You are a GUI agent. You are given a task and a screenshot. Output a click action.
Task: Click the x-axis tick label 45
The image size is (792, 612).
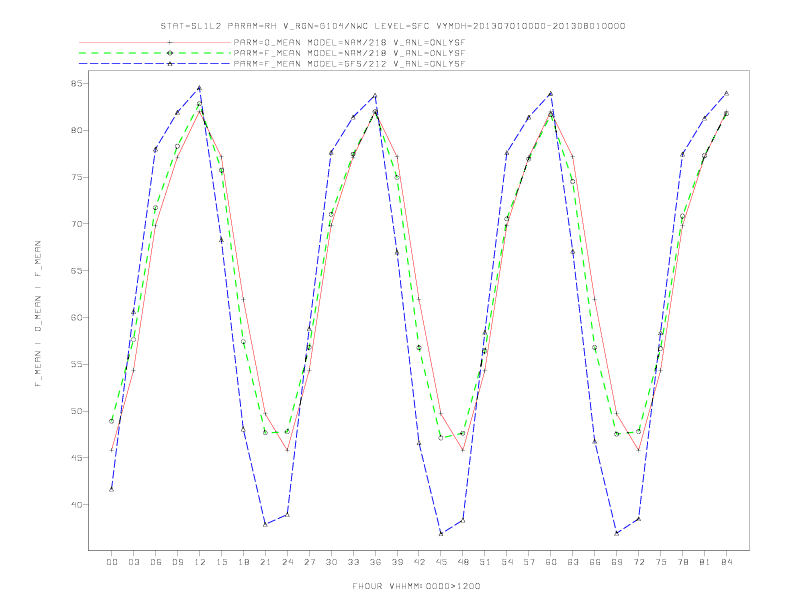441,562
